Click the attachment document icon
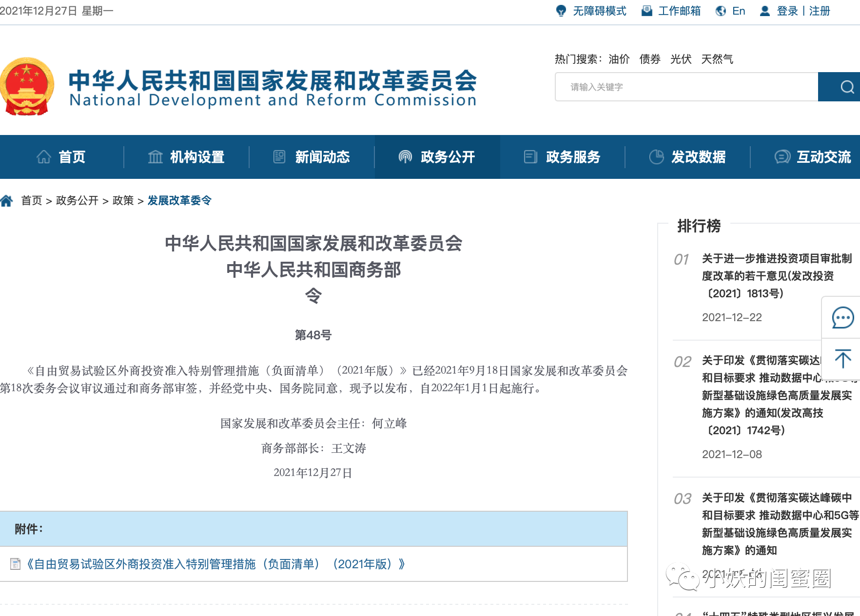 (16, 564)
